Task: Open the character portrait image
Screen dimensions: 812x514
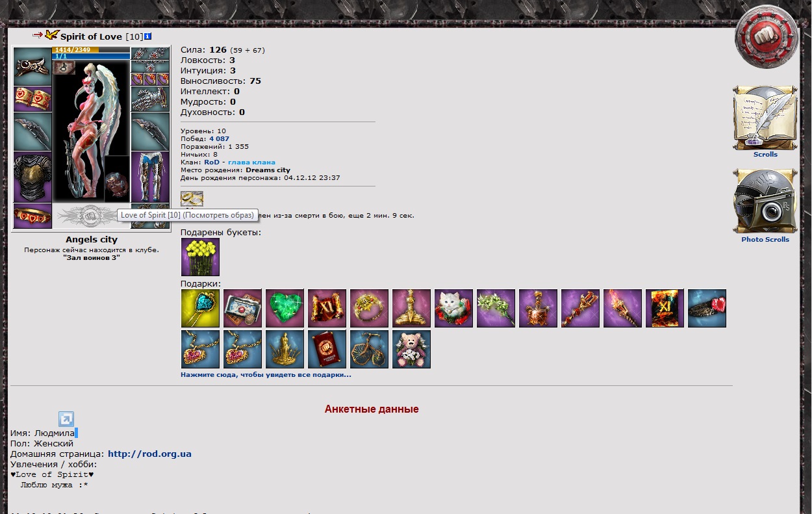Action: pyautogui.click(x=92, y=130)
